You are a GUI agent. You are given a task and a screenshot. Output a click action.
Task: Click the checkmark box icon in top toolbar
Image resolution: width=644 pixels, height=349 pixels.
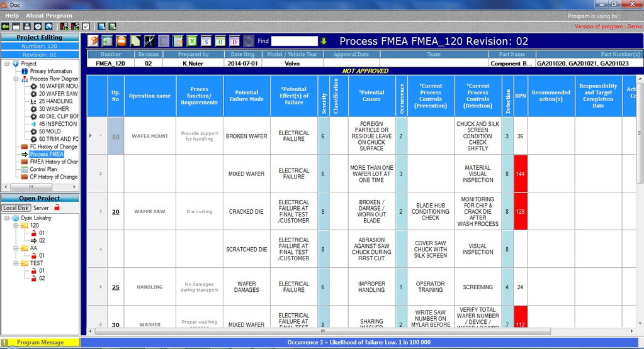coord(86,26)
